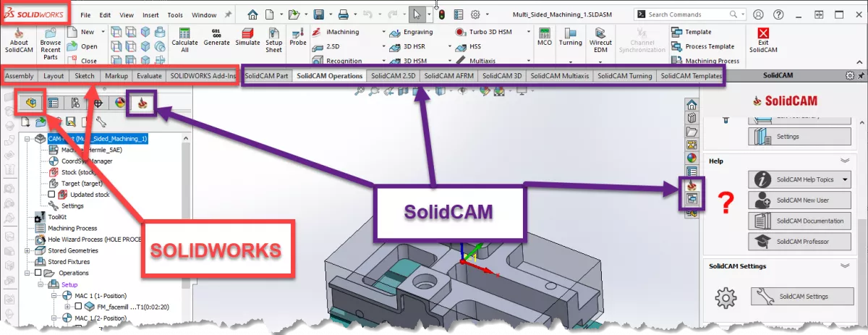This screenshot has height=335, width=868.
Task: Click the Template command
Action: (692, 32)
